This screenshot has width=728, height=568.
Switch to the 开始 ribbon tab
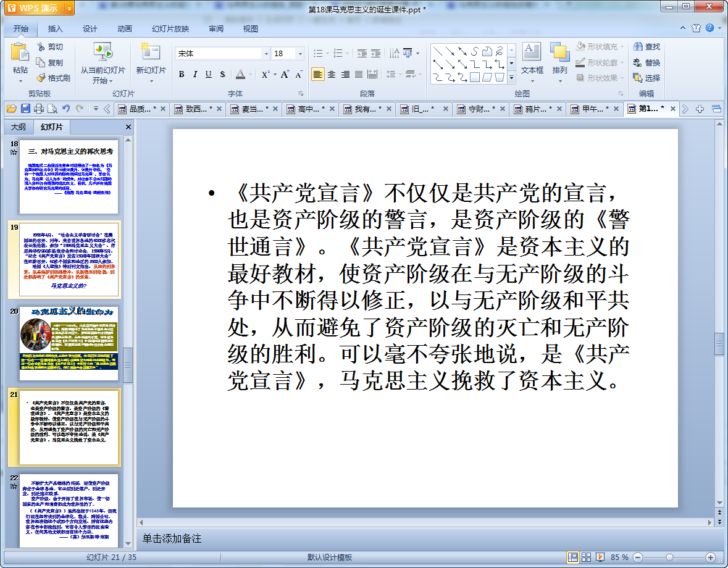21,29
